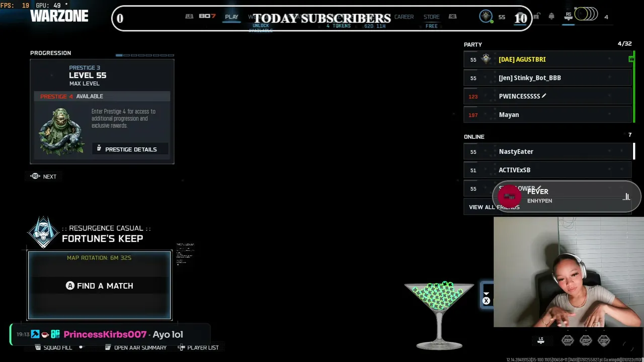Open the BO7 game tab
Viewport: 644px width, 362px height.
207,16
